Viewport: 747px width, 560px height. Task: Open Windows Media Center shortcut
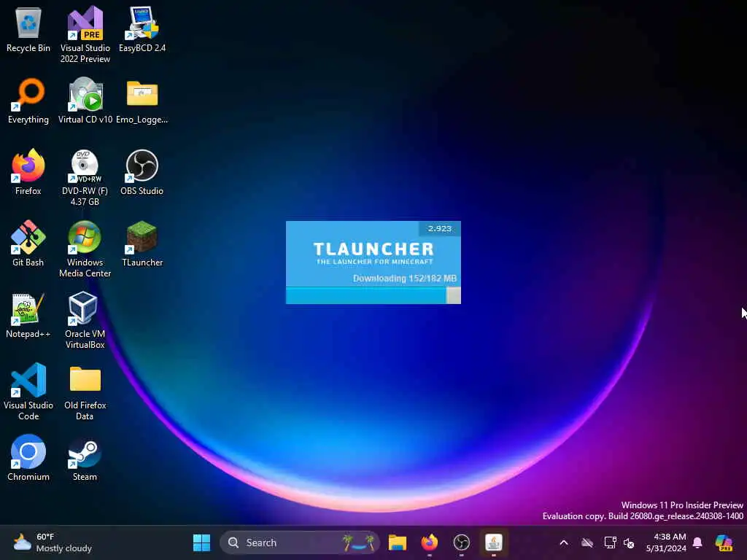(x=85, y=249)
